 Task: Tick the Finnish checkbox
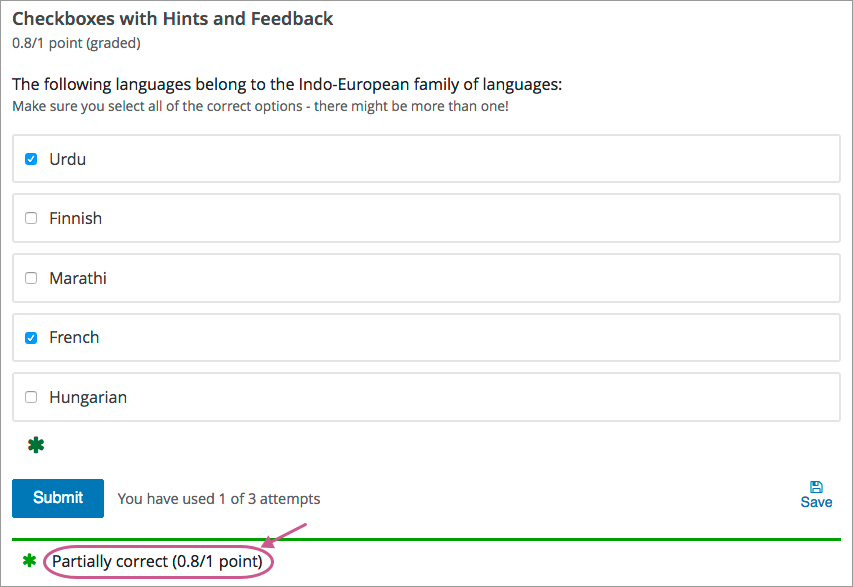(x=31, y=218)
